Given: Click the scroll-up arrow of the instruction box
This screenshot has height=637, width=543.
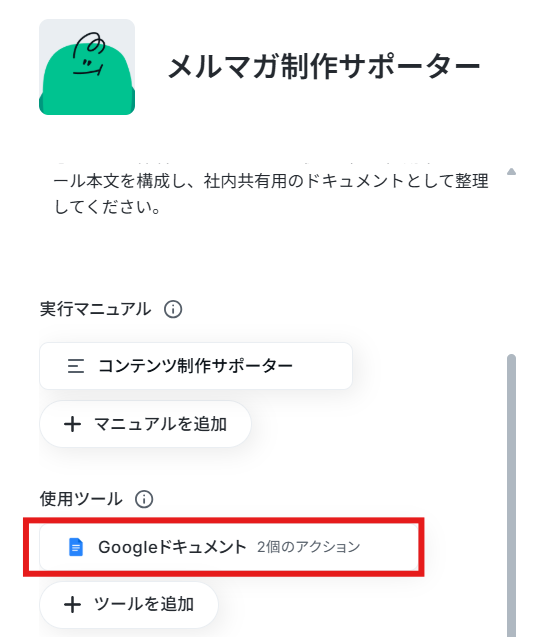Looking at the screenshot, I should (511, 171).
